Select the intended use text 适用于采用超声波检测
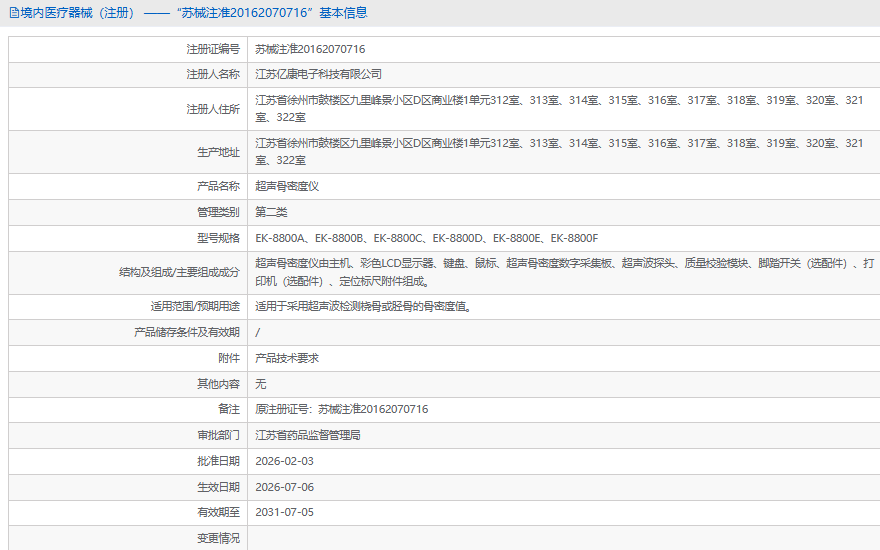Viewport: 880px width, 550px height. 364,306
